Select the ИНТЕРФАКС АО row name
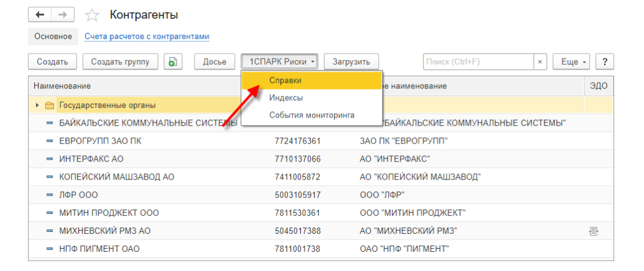This screenshot has width=644, height=271. click(91, 159)
